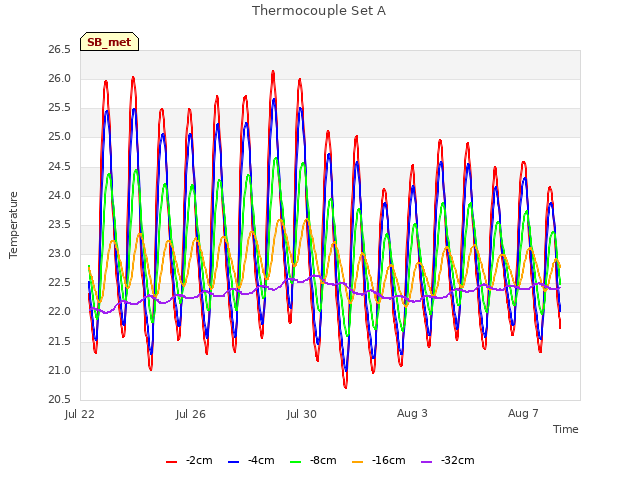Click the Aug 7 x-axis tick label
Screen dimensions: 640x480
coord(523,413)
